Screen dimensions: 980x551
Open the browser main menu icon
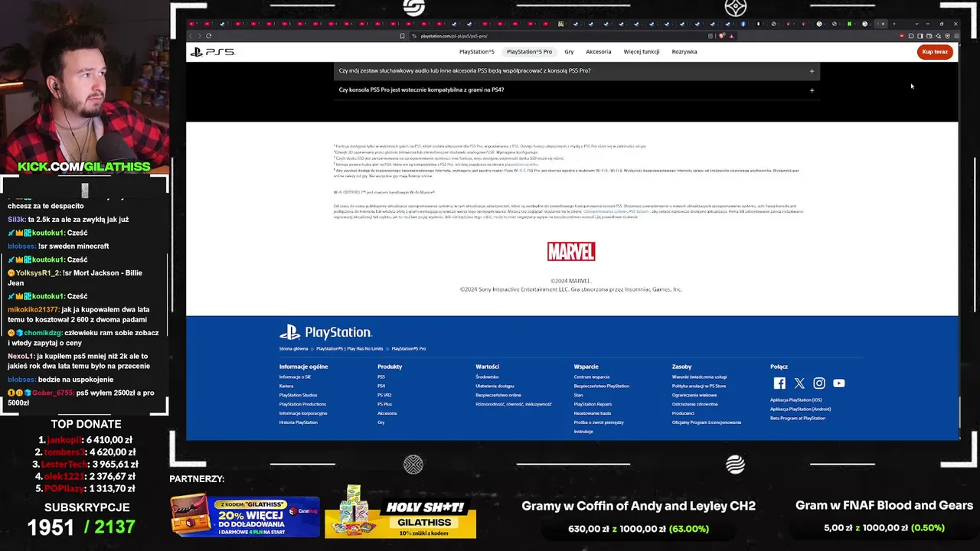pos(956,36)
